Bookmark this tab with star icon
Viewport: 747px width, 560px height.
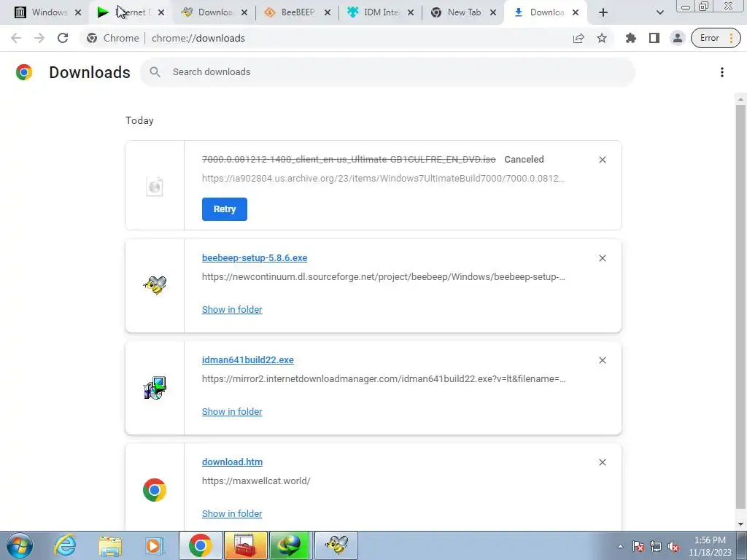(602, 38)
